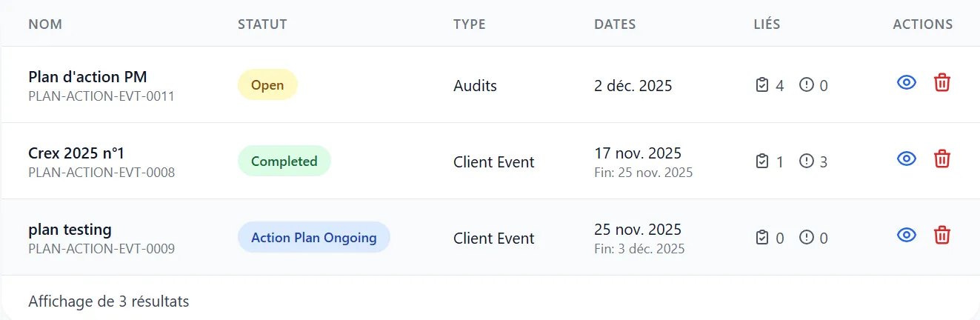This screenshot has width=980, height=320.
Task: View the Plan d'action PM row with the eye icon
Action: [x=907, y=82]
